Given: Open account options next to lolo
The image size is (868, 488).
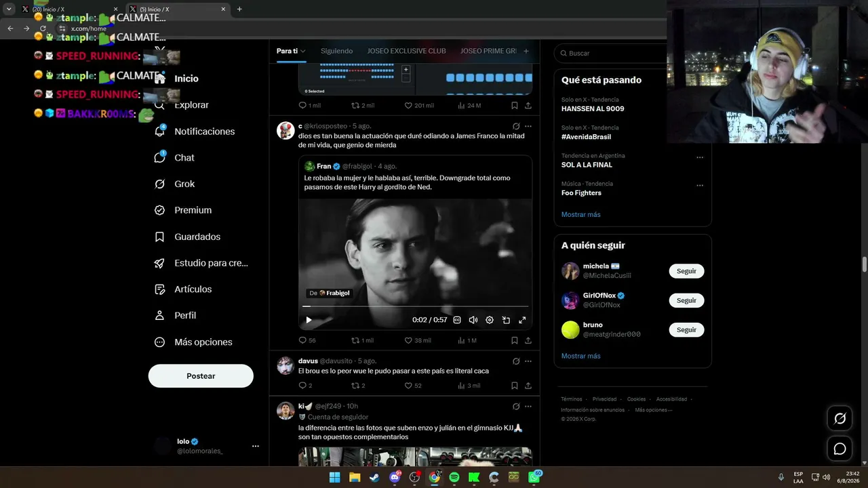Looking at the screenshot, I should 256,446.
